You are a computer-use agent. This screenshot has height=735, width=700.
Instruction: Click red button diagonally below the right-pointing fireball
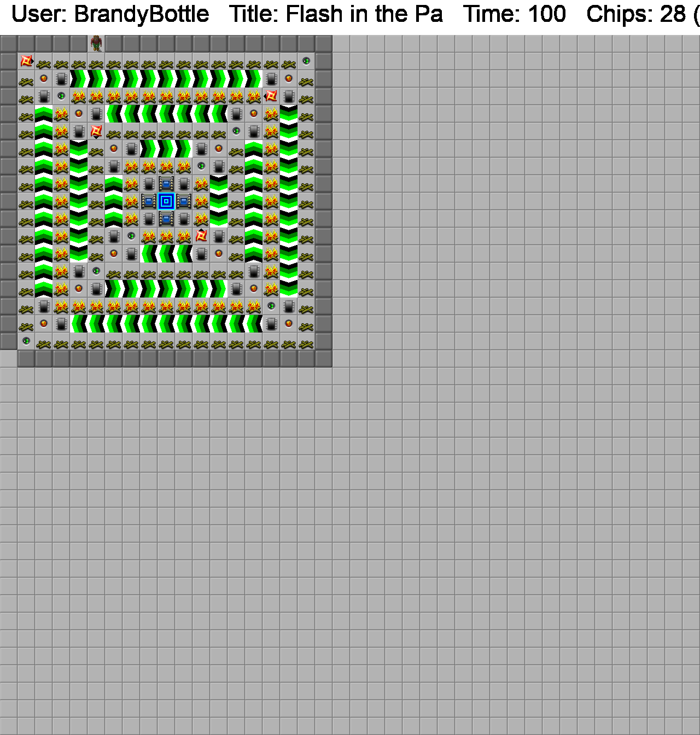(44, 79)
